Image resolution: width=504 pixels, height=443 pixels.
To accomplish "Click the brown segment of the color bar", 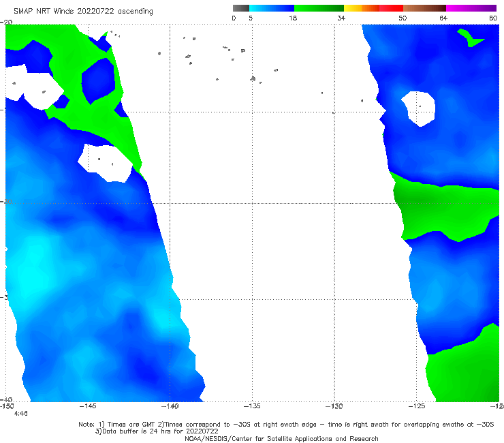I will pyautogui.click(x=424, y=8).
